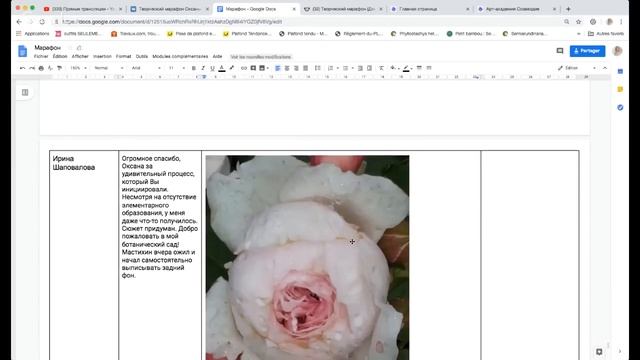Viewport: 640px width, 360px height.
Task: Activate the paint format roller tool
Action: 60,68
